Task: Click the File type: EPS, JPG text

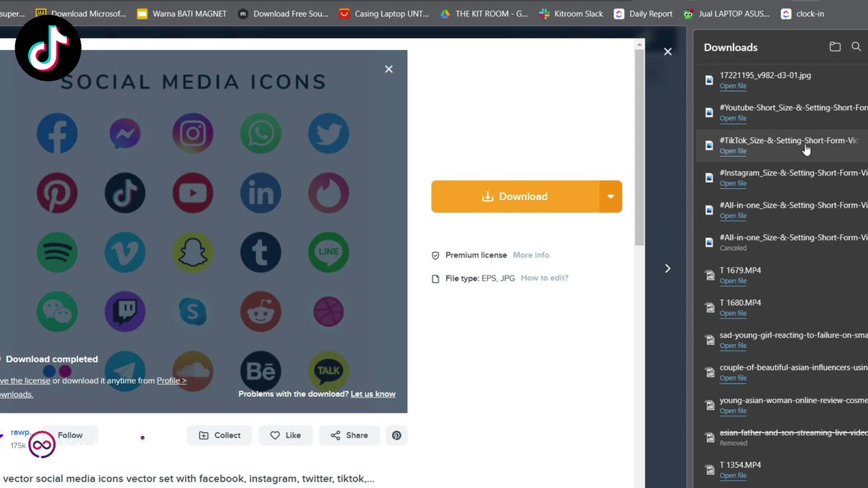Action: 480,278
